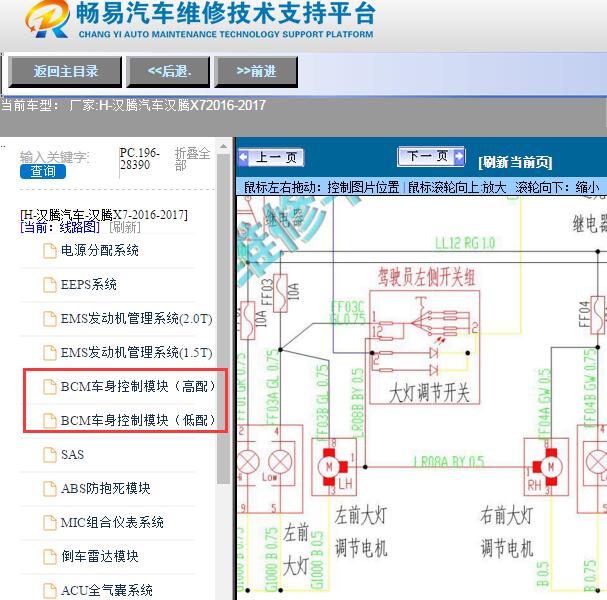Click the document icon beside SAS

pyautogui.click(x=50, y=454)
